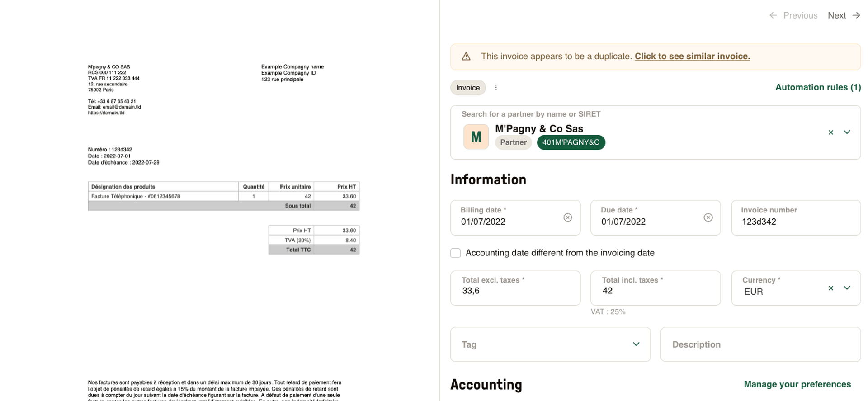Open the Currency dropdown

point(847,288)
